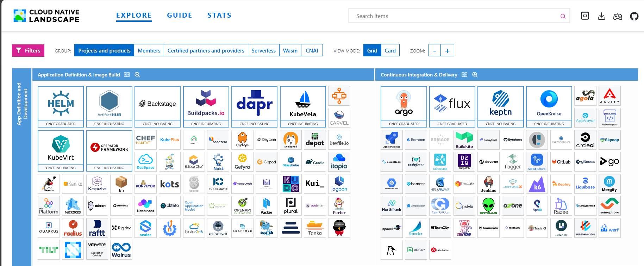The width and height of the screenshot is (644, 266).
Task: Select the Backstage project card
Action: [x=157, y=106]
